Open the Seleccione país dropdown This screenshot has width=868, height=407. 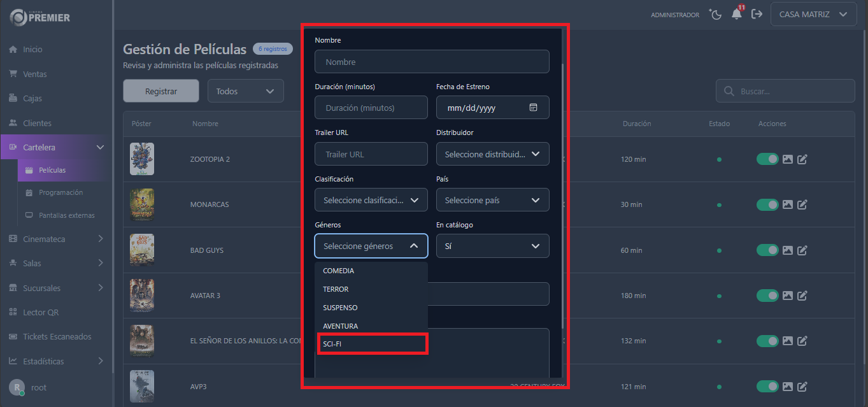point(492,200)
